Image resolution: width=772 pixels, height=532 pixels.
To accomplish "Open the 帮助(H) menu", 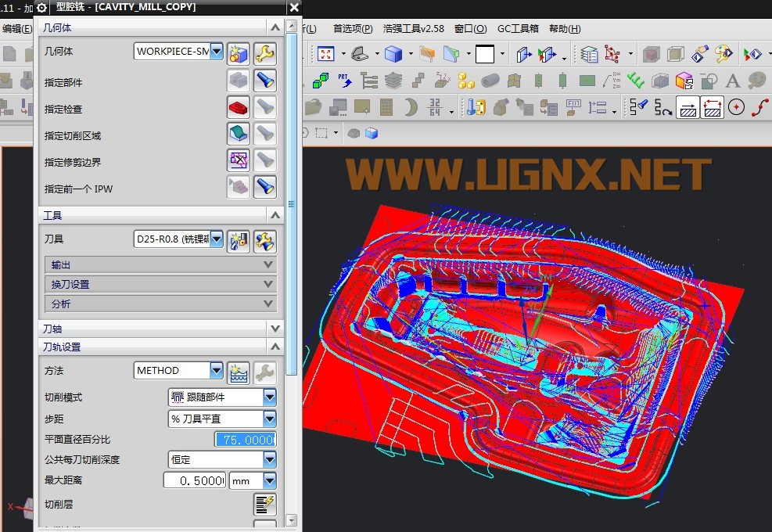I will [x=566, y=29].
